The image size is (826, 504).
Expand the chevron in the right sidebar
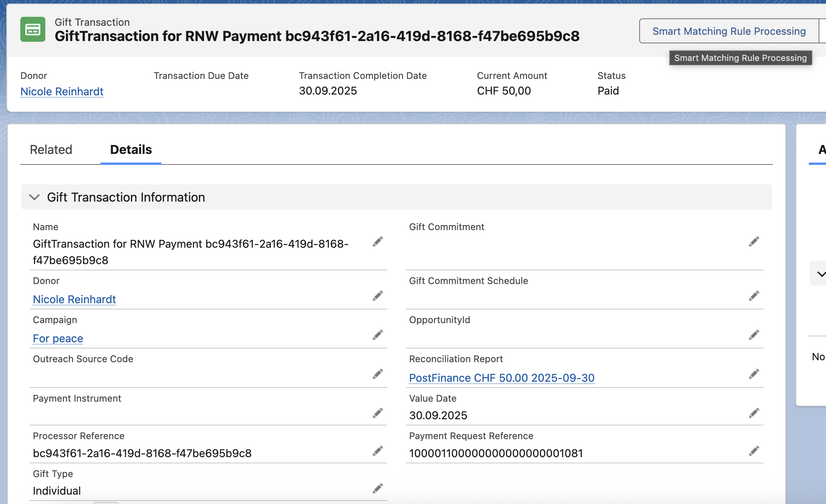[822, 273]
